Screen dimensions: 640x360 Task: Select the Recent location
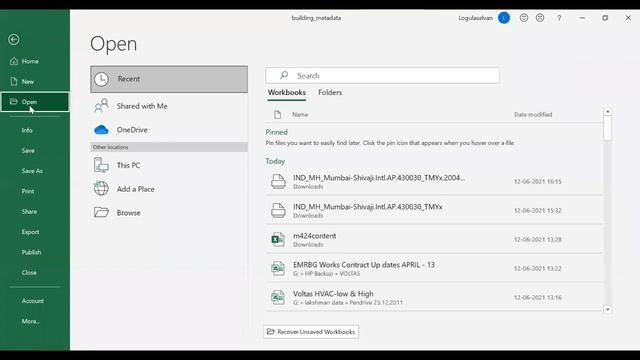tap(169, 79)
